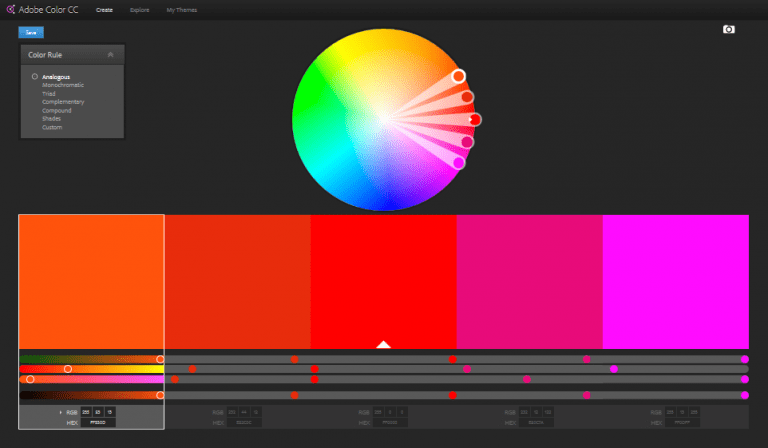Select the Analogous radio button

(35, 76)
